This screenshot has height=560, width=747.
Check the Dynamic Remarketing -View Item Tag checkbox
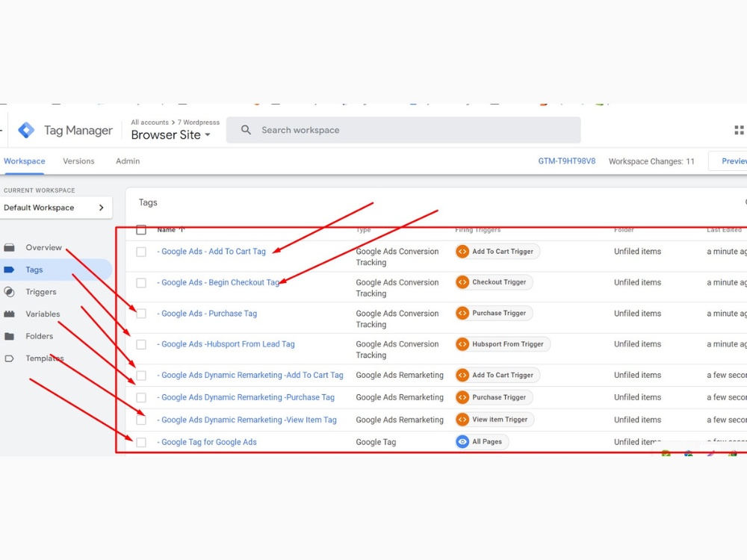[141, 420]
